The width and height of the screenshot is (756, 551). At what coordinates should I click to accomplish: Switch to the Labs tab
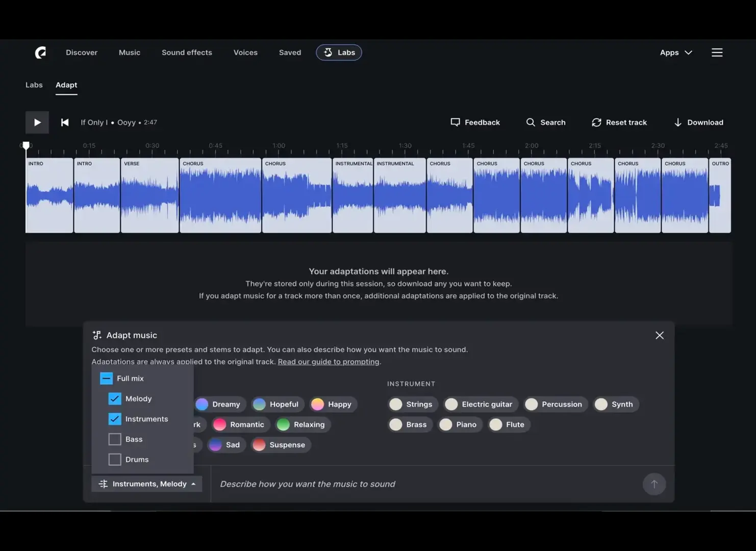tap(34, 85)
